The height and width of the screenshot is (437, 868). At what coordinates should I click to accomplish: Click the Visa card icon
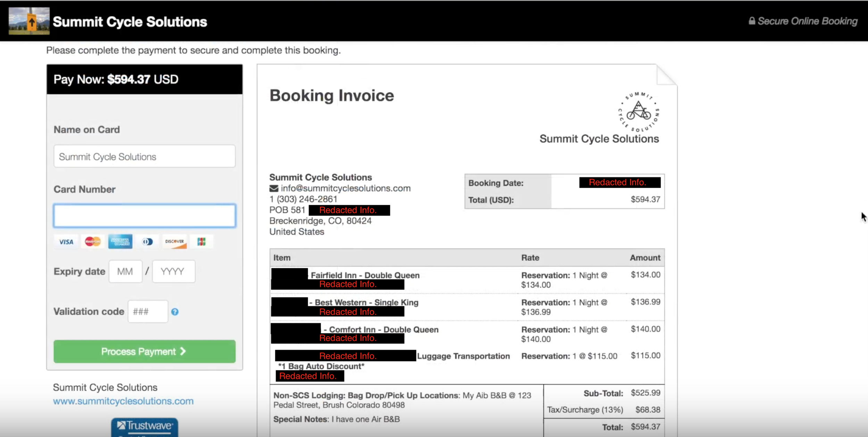66,242
